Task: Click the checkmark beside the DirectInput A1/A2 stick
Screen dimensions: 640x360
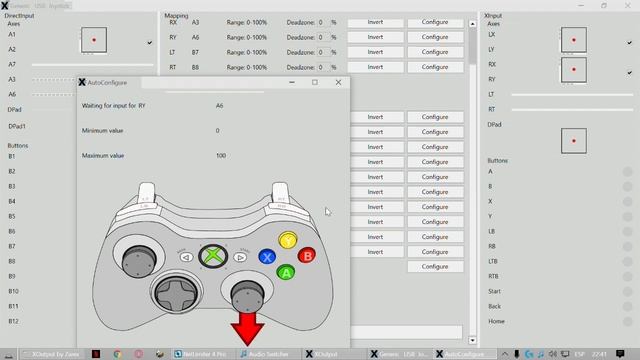Action: click(150, 42)
